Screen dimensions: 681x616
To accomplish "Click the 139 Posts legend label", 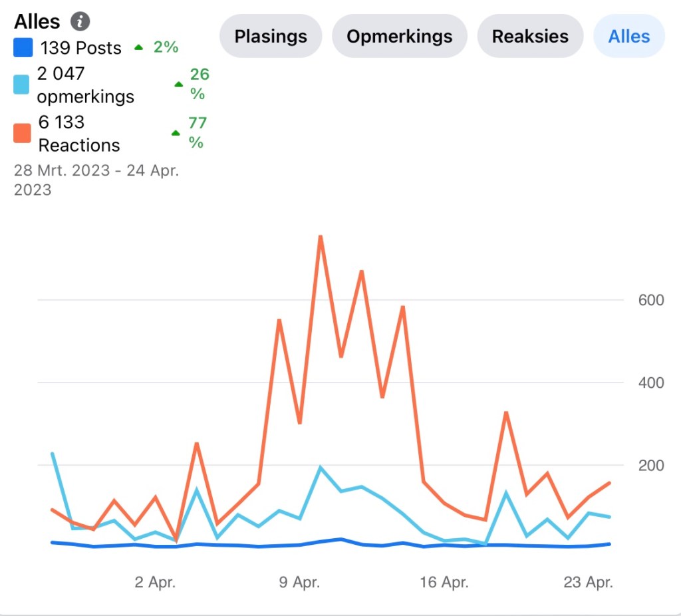I will (80, 48).
